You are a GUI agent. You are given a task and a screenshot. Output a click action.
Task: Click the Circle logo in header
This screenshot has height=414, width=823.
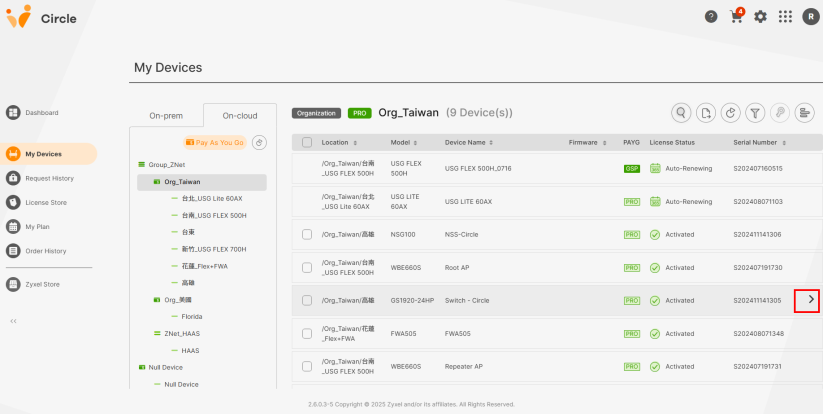tap(41, 17)
